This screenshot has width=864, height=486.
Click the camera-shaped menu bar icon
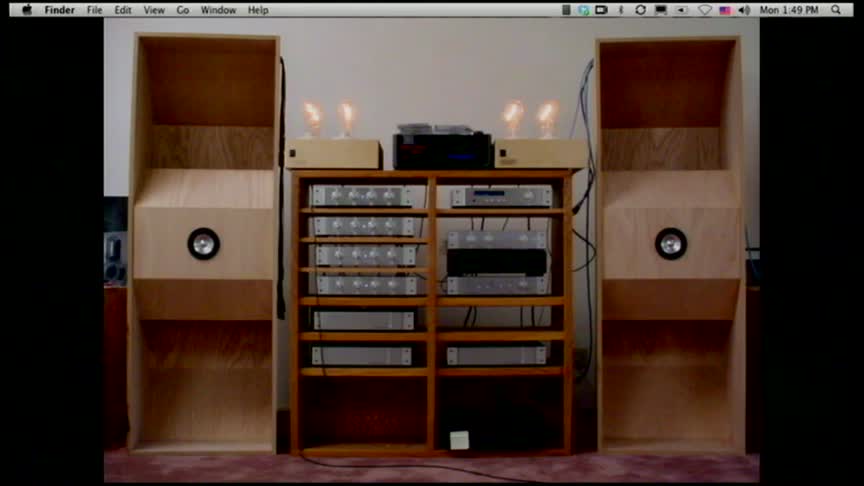click(601, 10)
